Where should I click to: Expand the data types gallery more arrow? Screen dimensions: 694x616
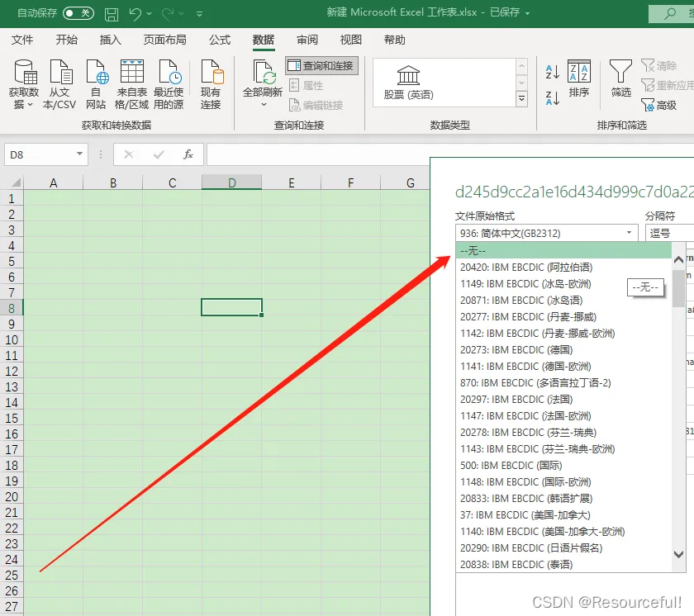point(522,99)
